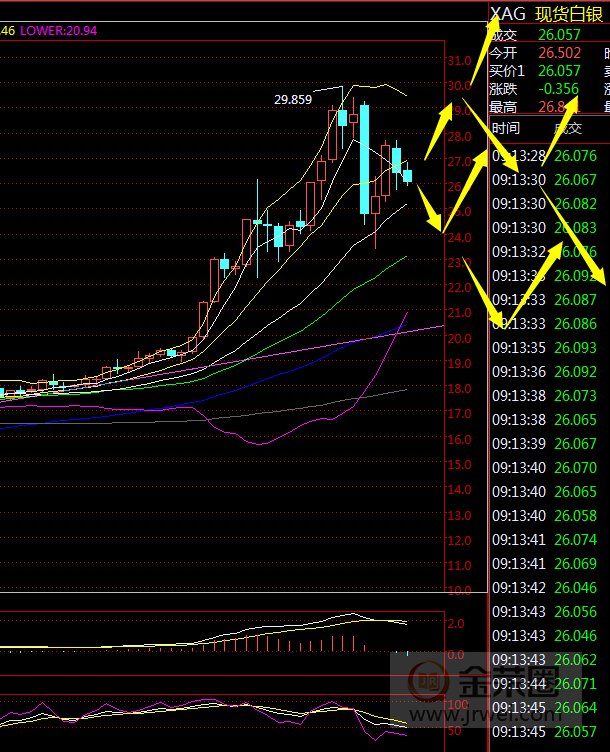Click the 涨跌 value -0.356
The image size is (610, 752).
[558, 89]
